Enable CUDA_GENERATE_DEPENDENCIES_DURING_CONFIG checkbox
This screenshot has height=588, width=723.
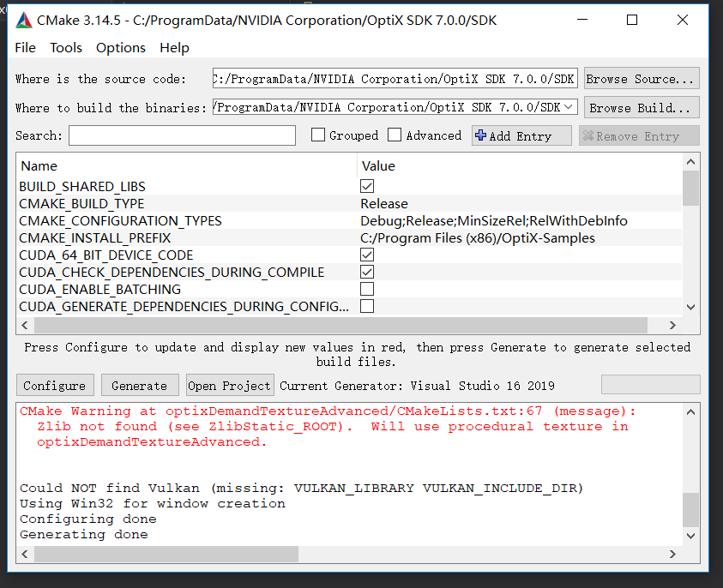point(367,306)
